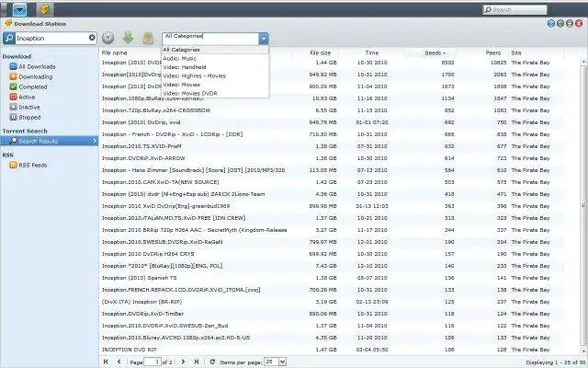Open the main menu button in the top bar
This screenshot has height=368, width=588.
(19, 10)
